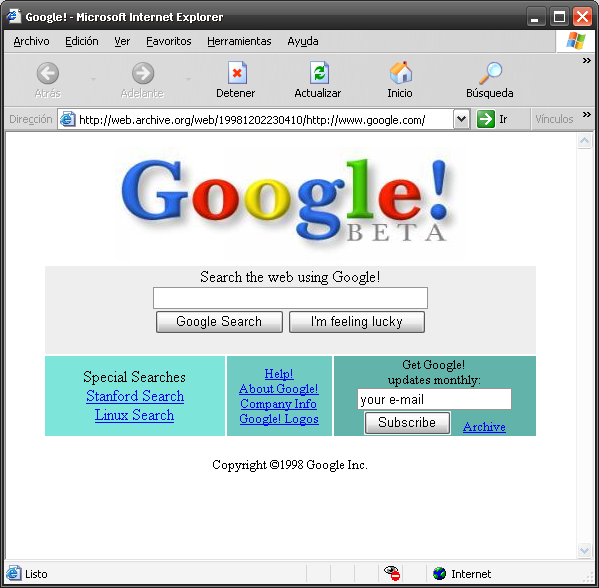Screen dimensions: 599x588
Task: Click the Google Search button
Action: coord(219,322)
